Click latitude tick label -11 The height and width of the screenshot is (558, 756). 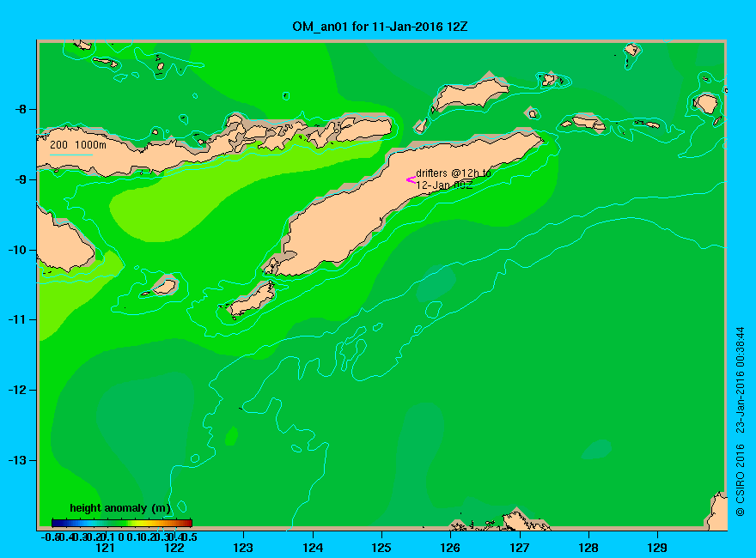click(x=17, y=319)
